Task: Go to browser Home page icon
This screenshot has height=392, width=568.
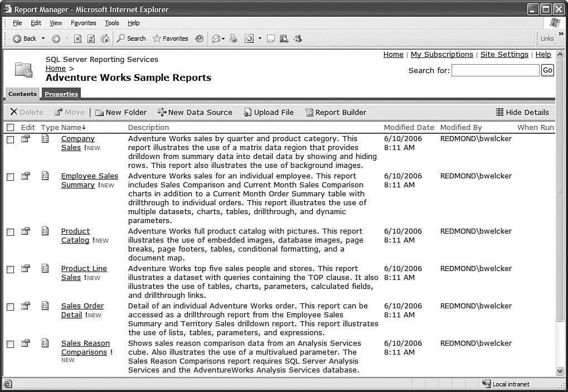Action: pos(105,38)
